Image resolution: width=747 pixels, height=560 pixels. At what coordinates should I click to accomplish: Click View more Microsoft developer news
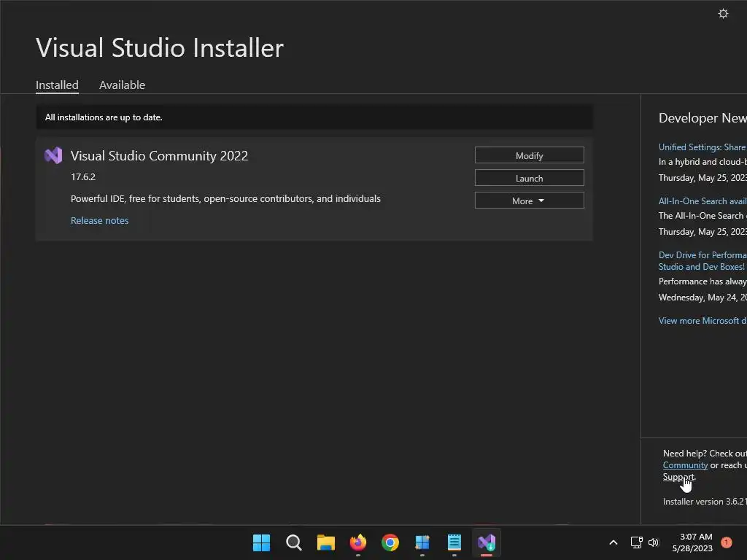pos(703,321)
